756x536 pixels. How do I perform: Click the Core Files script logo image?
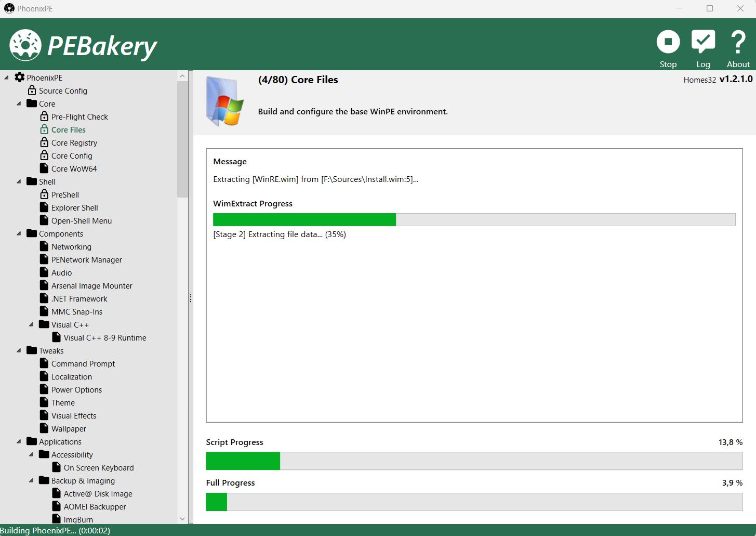[x=225, y=101]
